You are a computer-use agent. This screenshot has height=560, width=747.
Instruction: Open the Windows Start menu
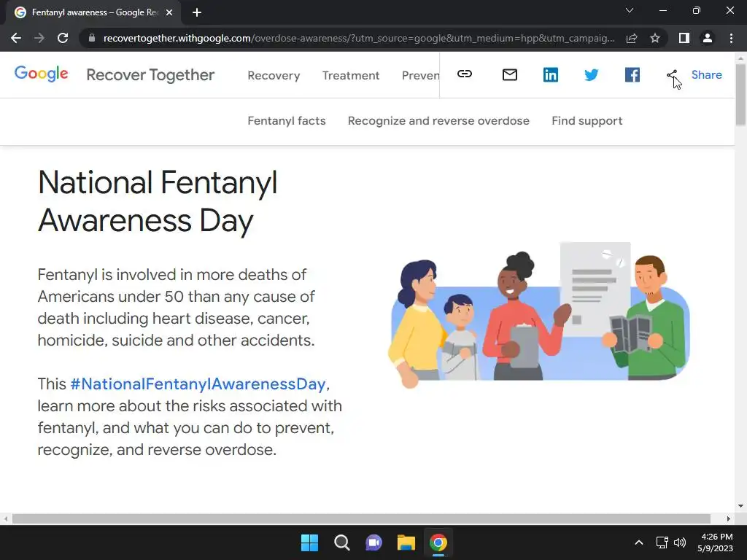[x=309, y=542]
